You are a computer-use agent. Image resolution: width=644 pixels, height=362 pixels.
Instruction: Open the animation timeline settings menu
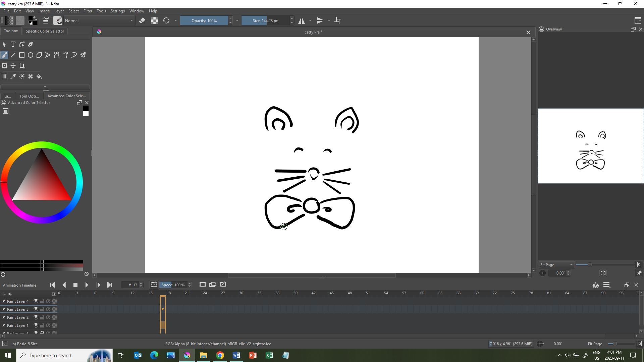click(x=606, y=285)
